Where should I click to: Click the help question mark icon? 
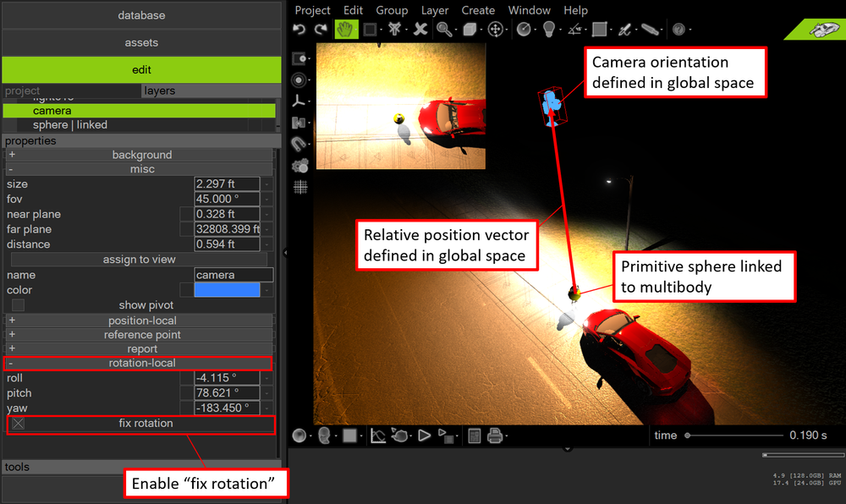point(678,30)
